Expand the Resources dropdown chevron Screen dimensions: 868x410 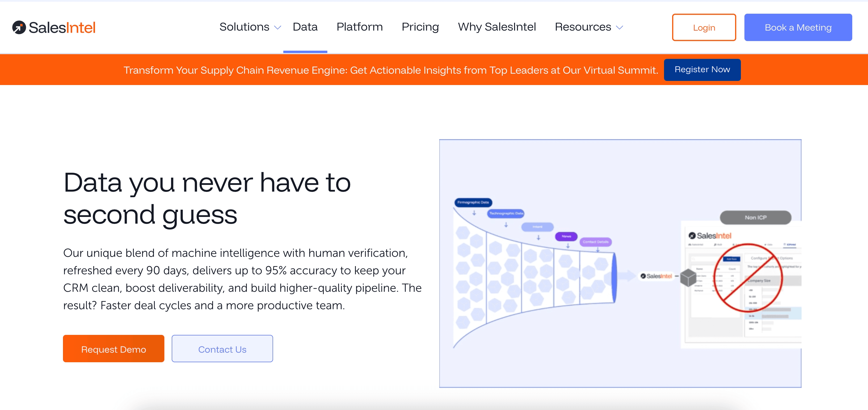[619, 28]
